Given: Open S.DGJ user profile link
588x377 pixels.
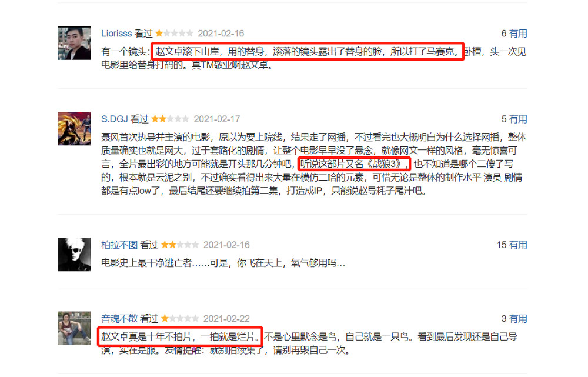Looking at the screenshot, I should (115, 119).
